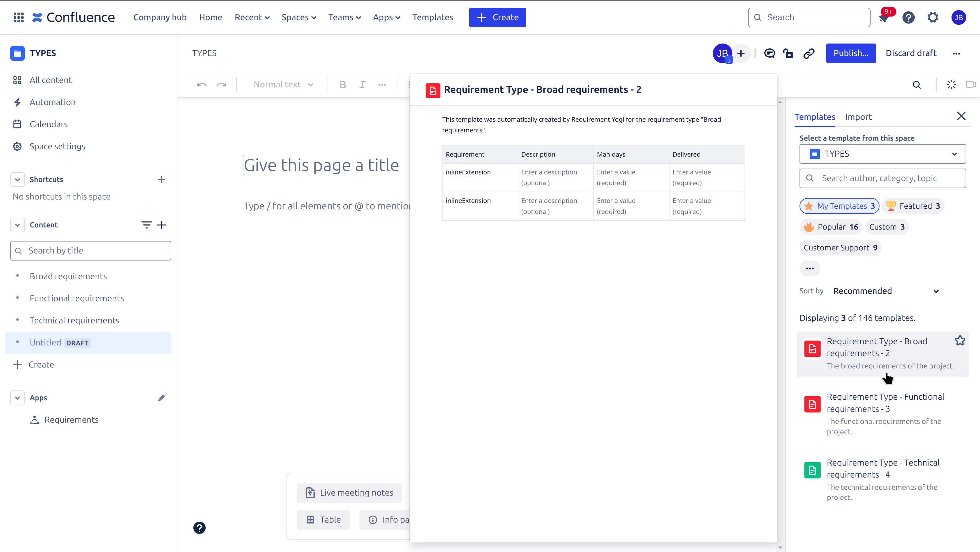980x552 pixels.
Task: Toggle the My Templates filter chip
Action: [x=839, y=206]
